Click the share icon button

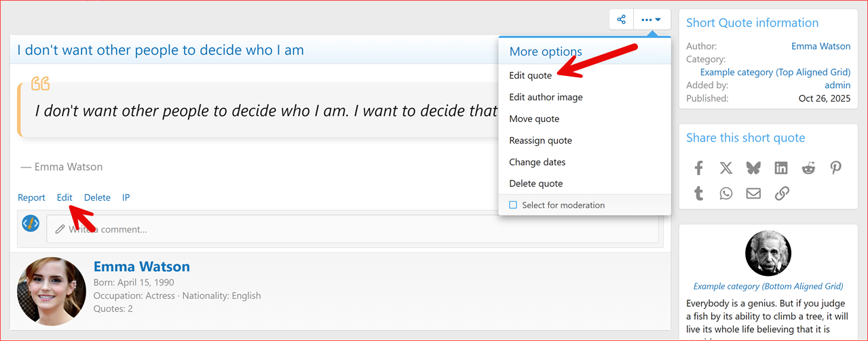click(621, 20)
